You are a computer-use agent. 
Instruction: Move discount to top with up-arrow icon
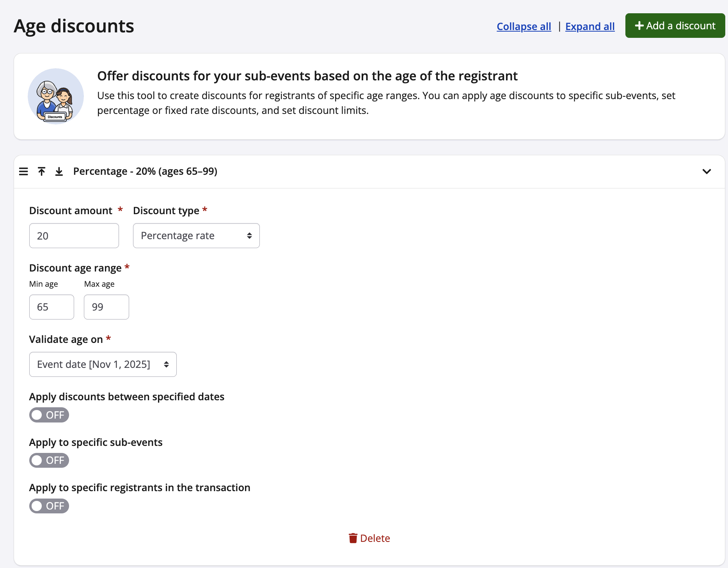[x=41, y=172]
